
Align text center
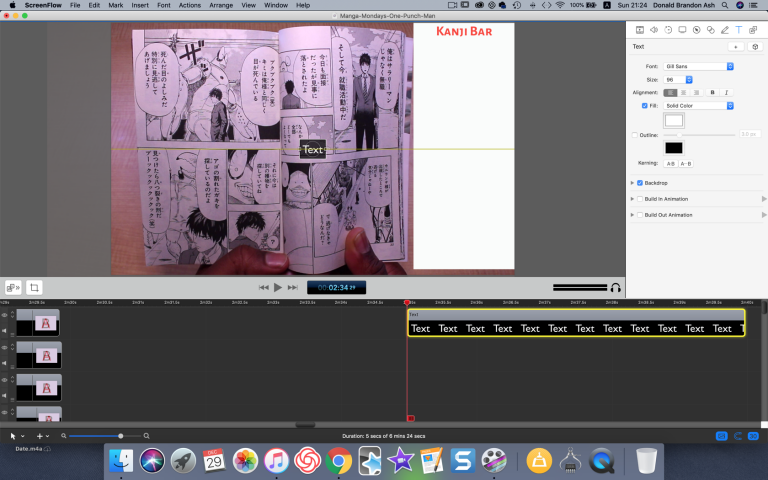683,93
